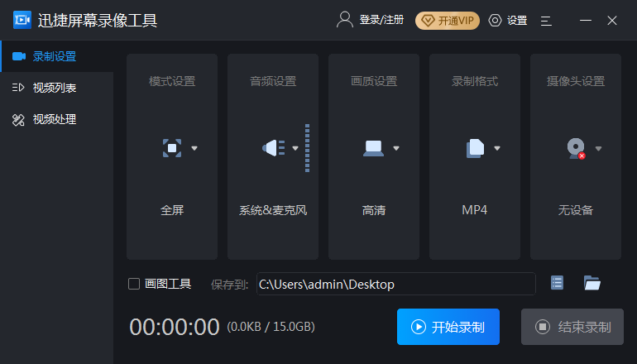Click the webcam no-device icon
This screenshot has width=637, height=364.
pyautogui.click(x=576, y=149)
